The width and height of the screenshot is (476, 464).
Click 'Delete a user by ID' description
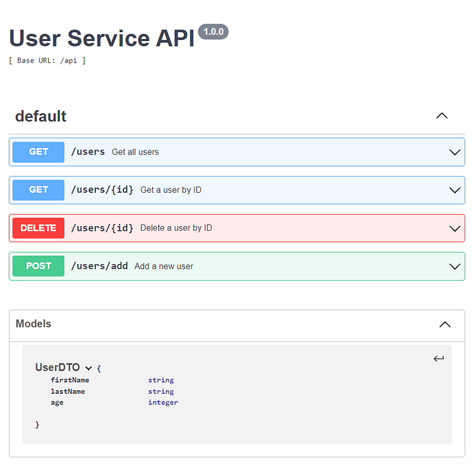[x=176, y=228]
